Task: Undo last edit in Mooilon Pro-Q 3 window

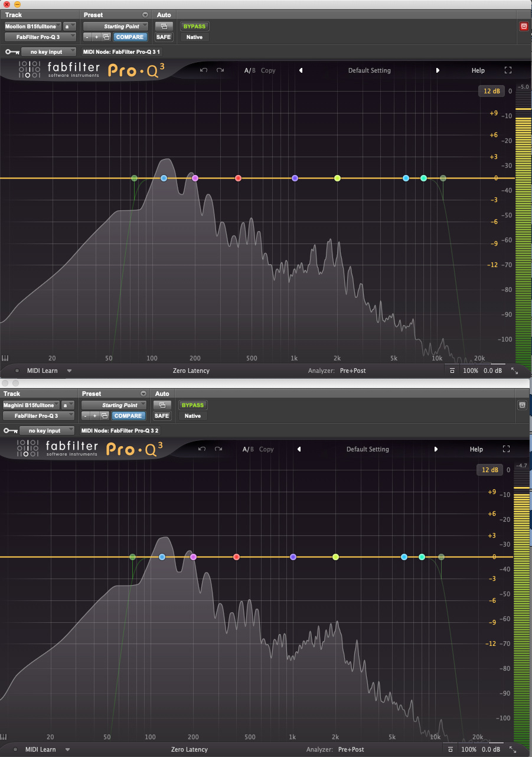Action: pyautogui.click(x=204, y=70)
